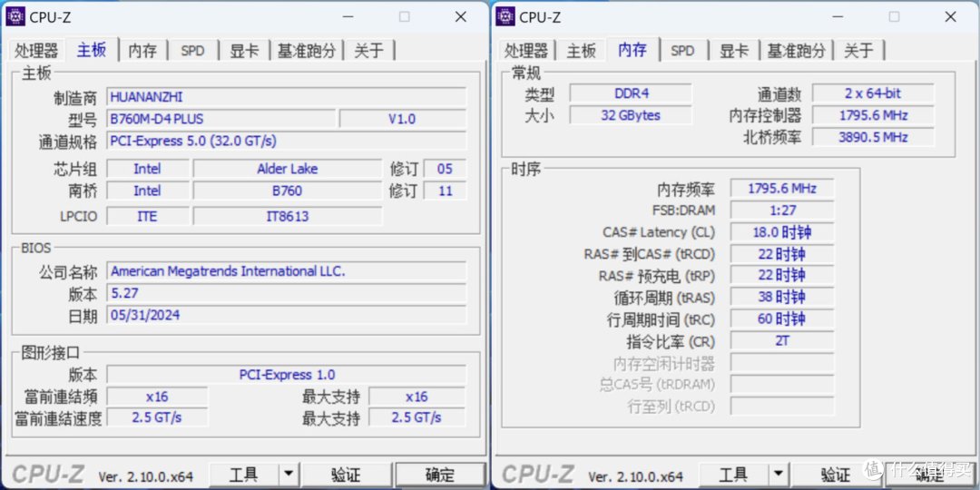This screenshot has height=490, width=980.
Task: Click the 工具 button in right CPU-Z window
Action: coord(733,475)
